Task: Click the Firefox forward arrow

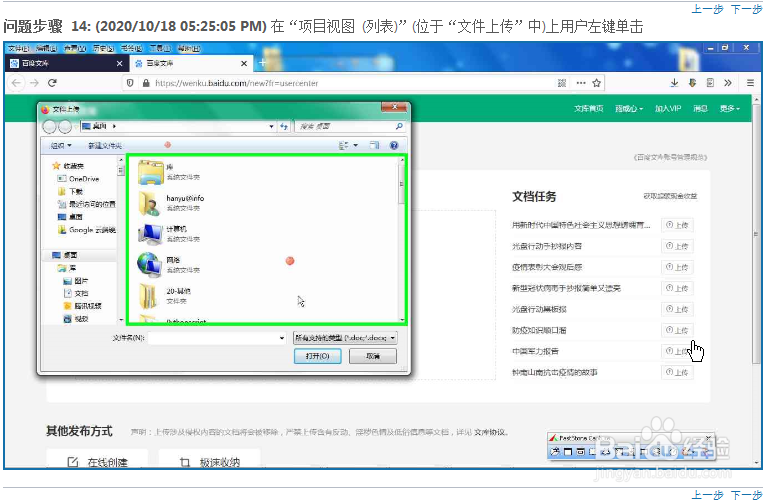Action: pyautogui.click(x=34, y=83)
